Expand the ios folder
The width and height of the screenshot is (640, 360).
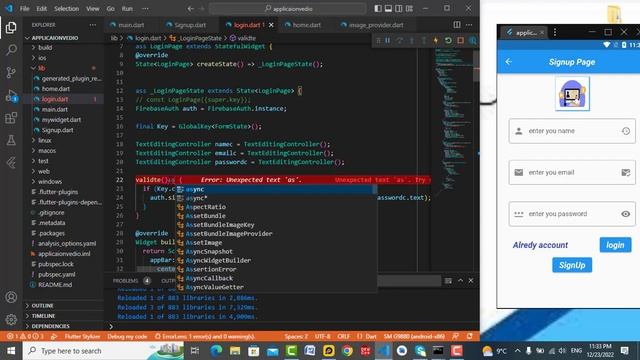point(42,58)
